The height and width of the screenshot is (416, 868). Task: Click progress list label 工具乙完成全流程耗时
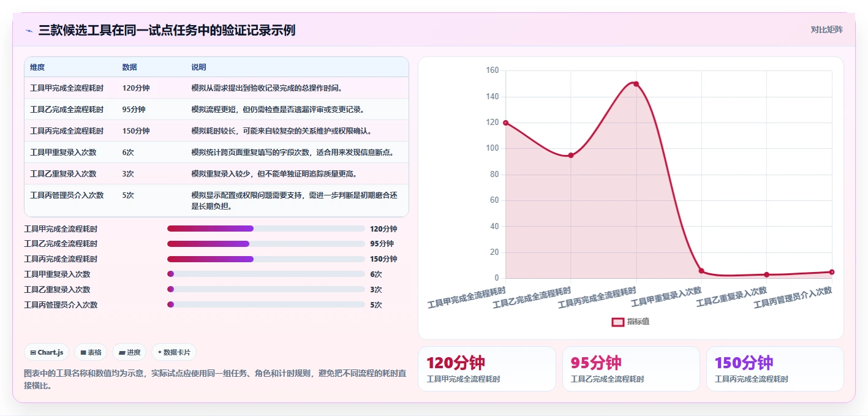tap(61, 244)
